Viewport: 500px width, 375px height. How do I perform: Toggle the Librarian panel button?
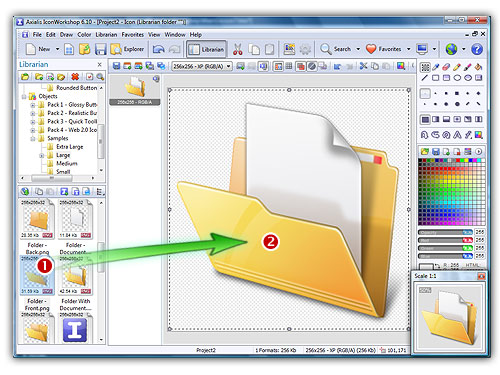point(206,49)
